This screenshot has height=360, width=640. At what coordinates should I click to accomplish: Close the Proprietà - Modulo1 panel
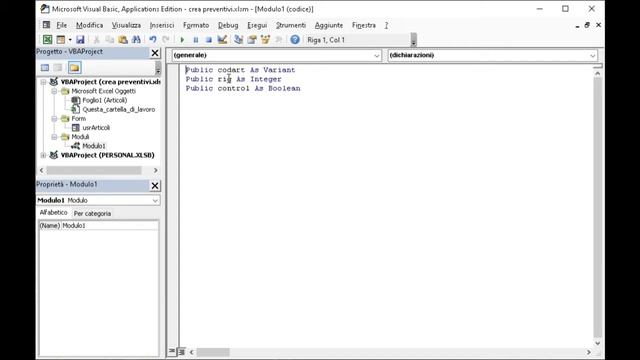click(x=155, y=186)
